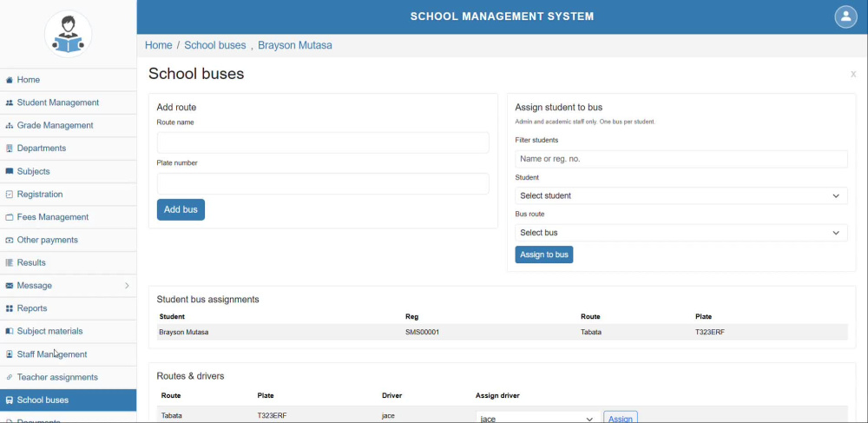
Task: Click the Filter students search field
Action: click(x=681, y=159)
